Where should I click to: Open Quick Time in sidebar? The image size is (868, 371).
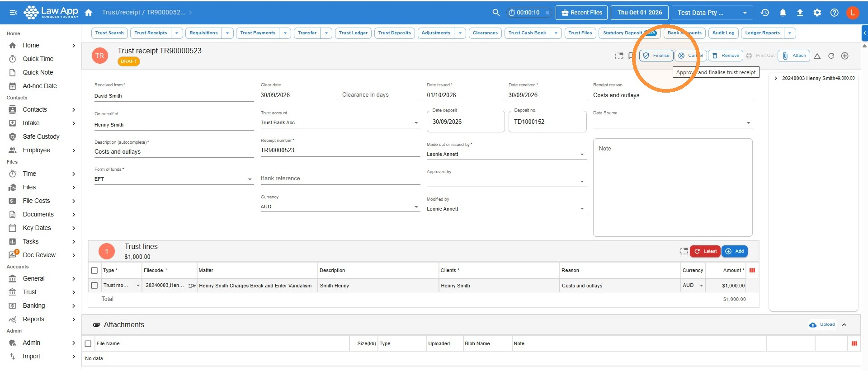coord(38,59)
